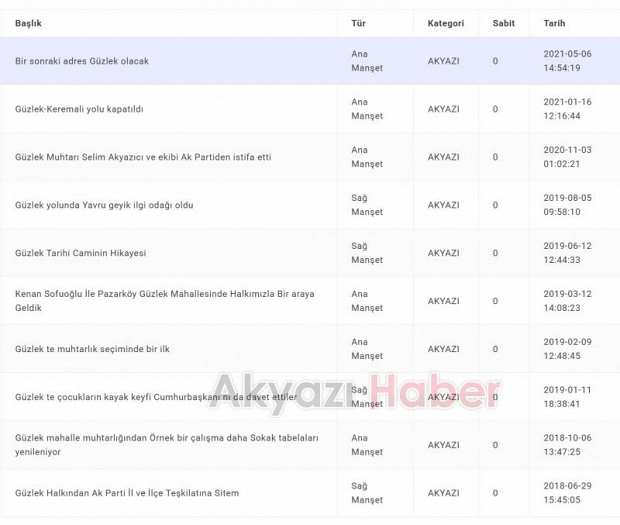Viewport: 620px width, 525px height.
Task: Sort by the Tür column header
Action: (358, 23)
